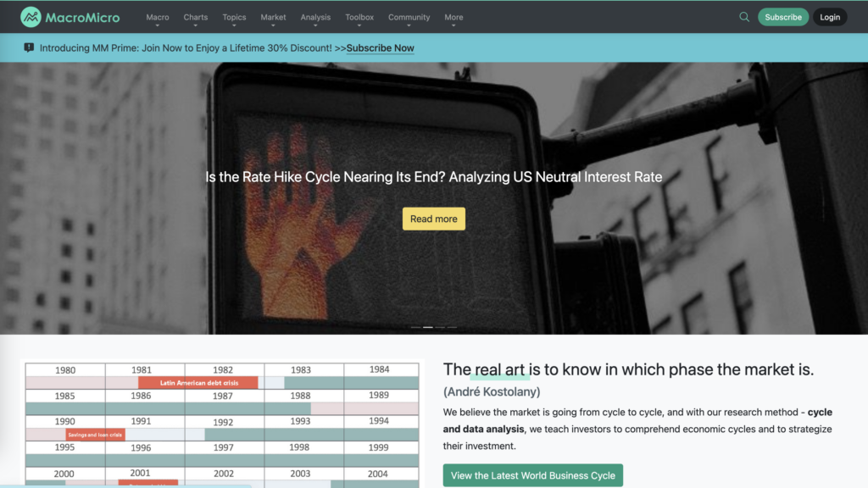
Task: Open the search magnifier
Action: [x=744, y=16]
